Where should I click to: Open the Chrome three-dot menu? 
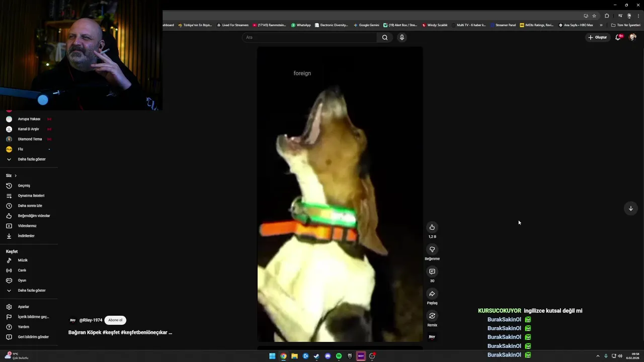pos(638,16)
